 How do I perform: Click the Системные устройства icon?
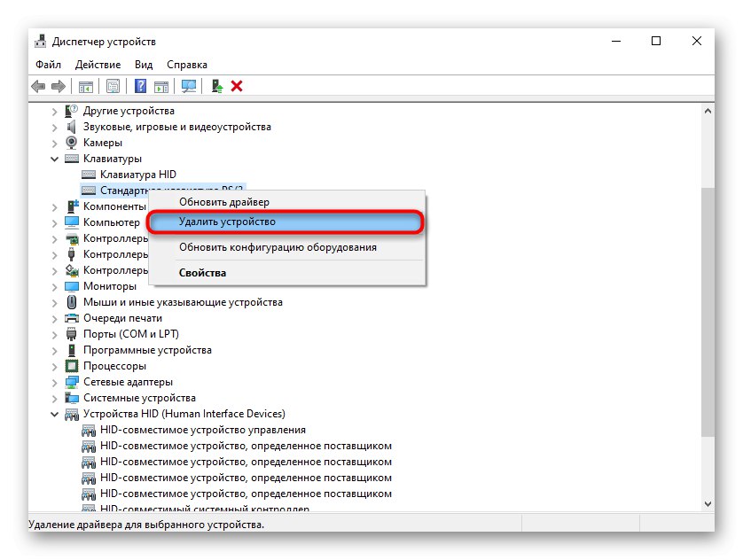click(x=72, y=398)
